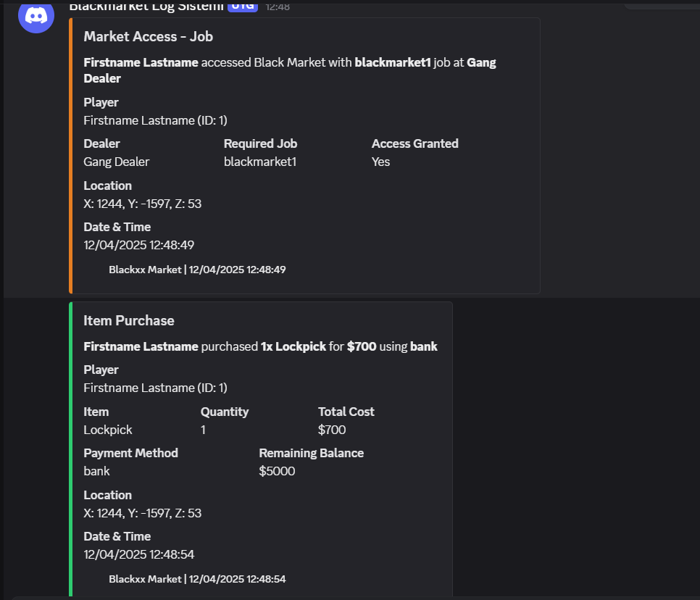
Task: Click the Payment Method value bank
Action: [x=96, y=472]
